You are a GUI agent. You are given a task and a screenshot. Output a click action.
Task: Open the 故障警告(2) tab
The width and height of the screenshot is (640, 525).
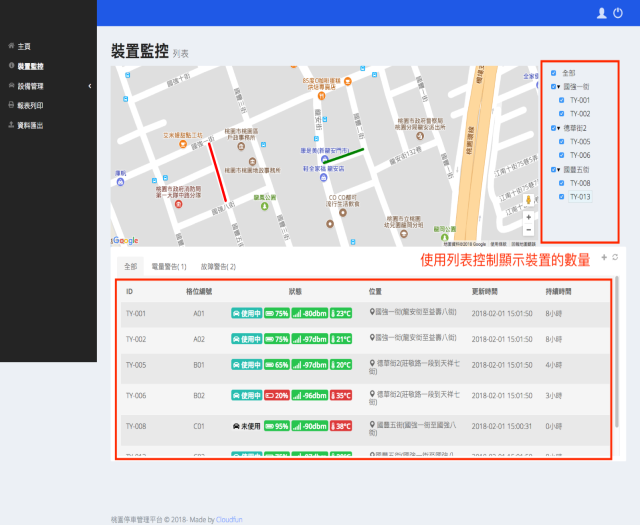(x=218, y=267)
